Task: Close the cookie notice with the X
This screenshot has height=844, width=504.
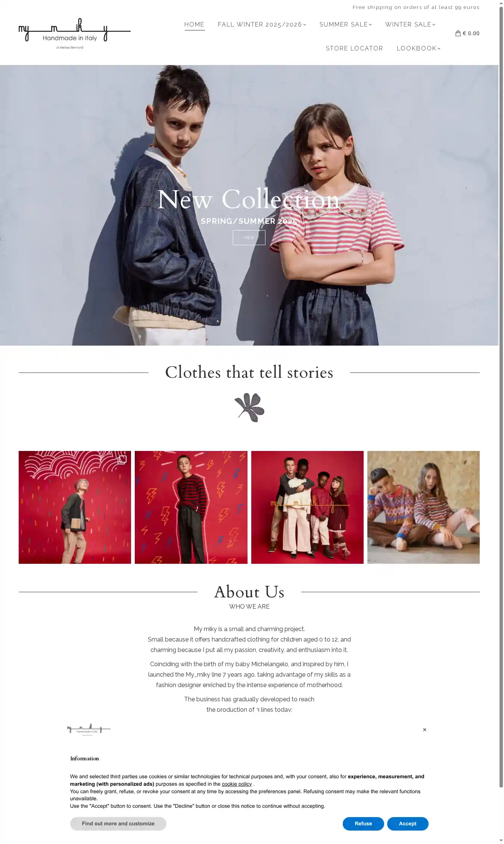Action: (x=424, y=730)
